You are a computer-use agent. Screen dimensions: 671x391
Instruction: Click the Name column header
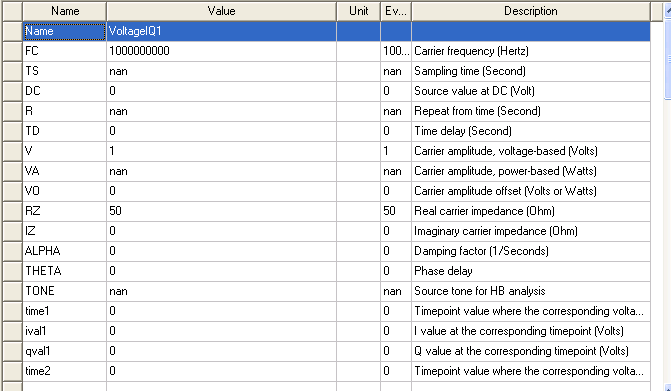tap(65, 11)
